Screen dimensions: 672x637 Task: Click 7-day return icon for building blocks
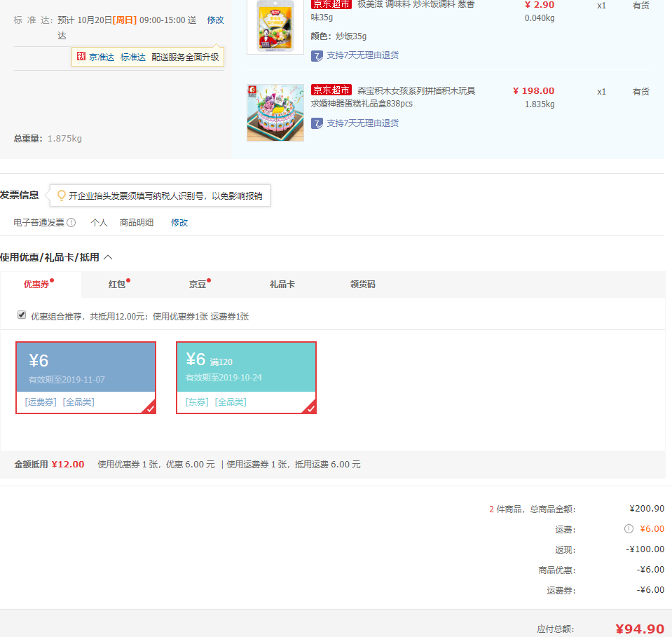tap(317, 124)
